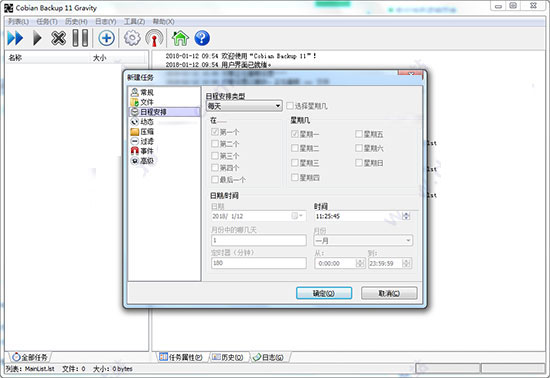Check the 星期五 checkbox
Viewport: 550px width, 378px height.
pyautogui.click(x=359, y=134)
